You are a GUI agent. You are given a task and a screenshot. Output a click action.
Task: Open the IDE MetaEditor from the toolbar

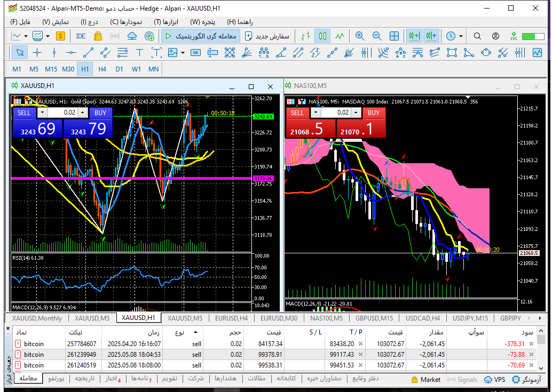[81, 36]
